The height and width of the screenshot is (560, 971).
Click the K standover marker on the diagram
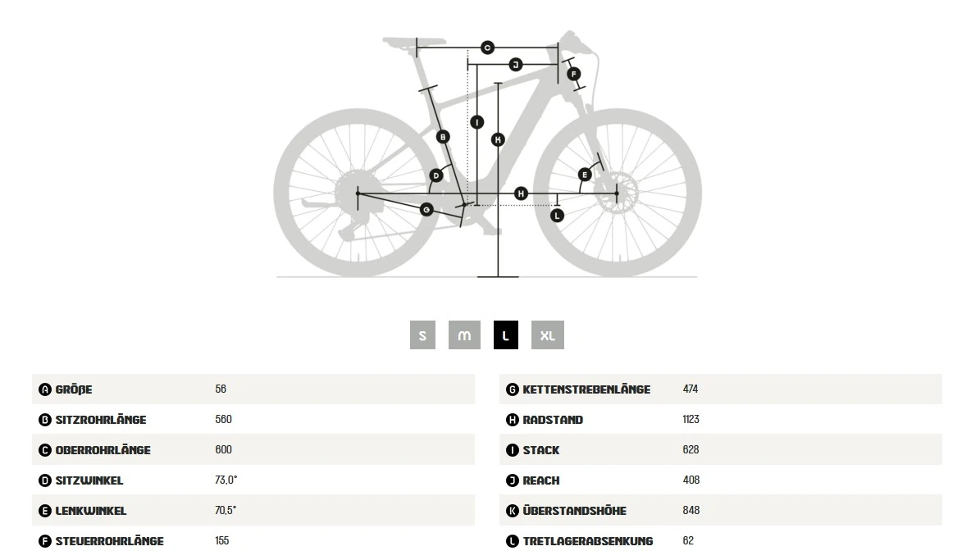498,140
